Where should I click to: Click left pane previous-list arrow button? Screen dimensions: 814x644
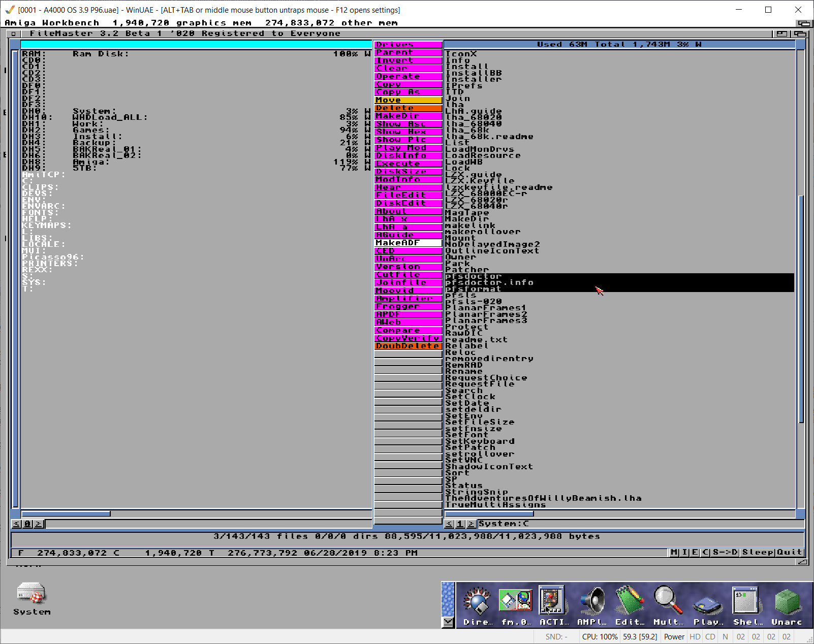[16, 524]
